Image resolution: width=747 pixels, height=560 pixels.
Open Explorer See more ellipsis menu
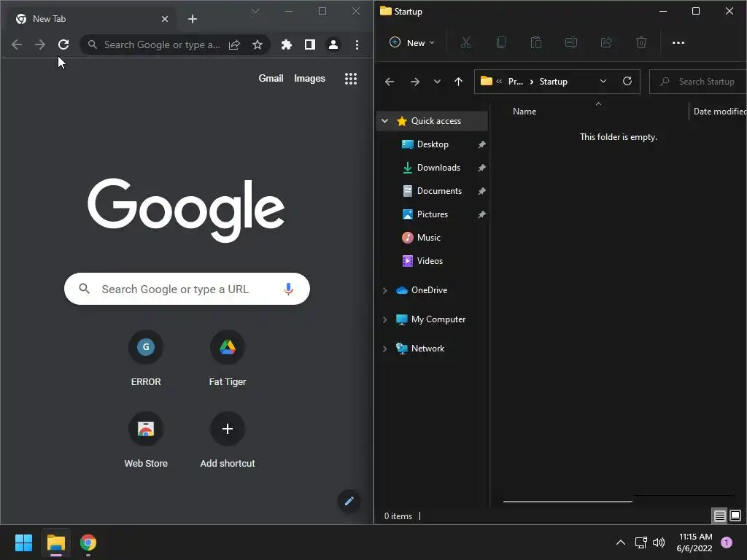click(678, 43)
